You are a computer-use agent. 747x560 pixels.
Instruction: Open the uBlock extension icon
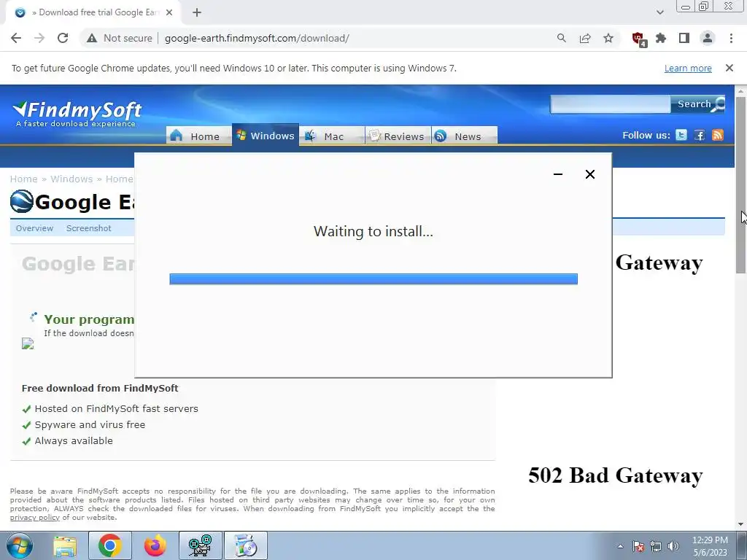[638, 39]
